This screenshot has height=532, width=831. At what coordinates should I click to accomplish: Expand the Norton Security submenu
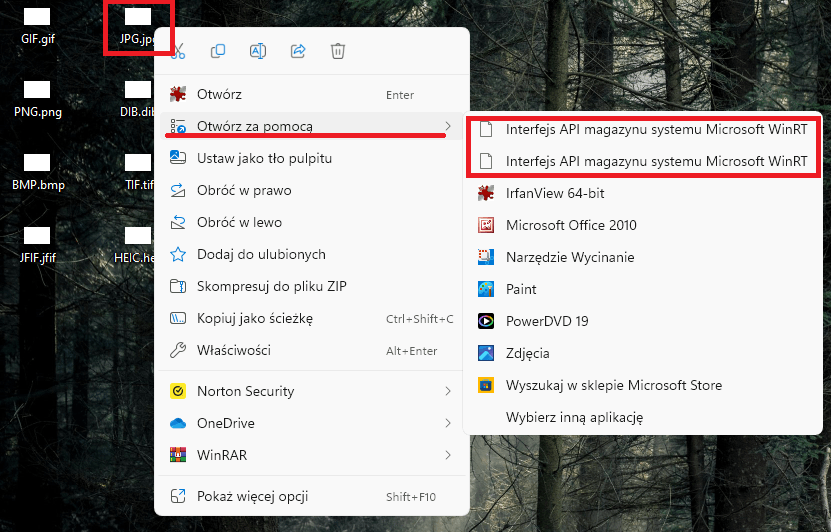point(312,391)
